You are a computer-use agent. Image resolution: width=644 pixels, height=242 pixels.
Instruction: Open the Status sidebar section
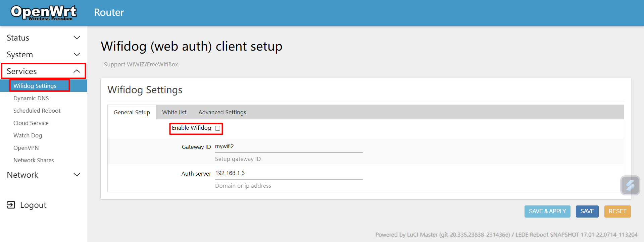[x=44, y=38]
